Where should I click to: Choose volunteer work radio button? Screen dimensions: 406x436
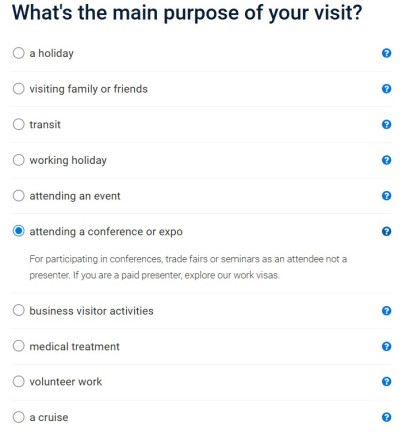point(19,381)
